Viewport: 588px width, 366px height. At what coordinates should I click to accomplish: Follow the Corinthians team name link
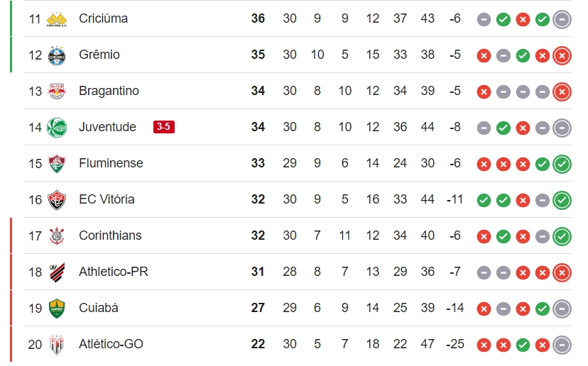(x=110, y=235)
